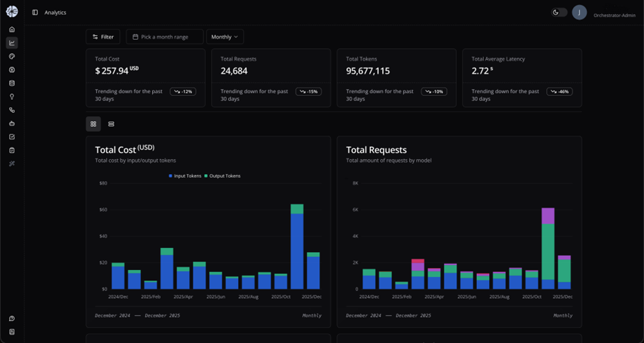Click the Home icon in the sidebar
Image resolution: width=644 pixels, height=343 pixels.
coord(12,30)
